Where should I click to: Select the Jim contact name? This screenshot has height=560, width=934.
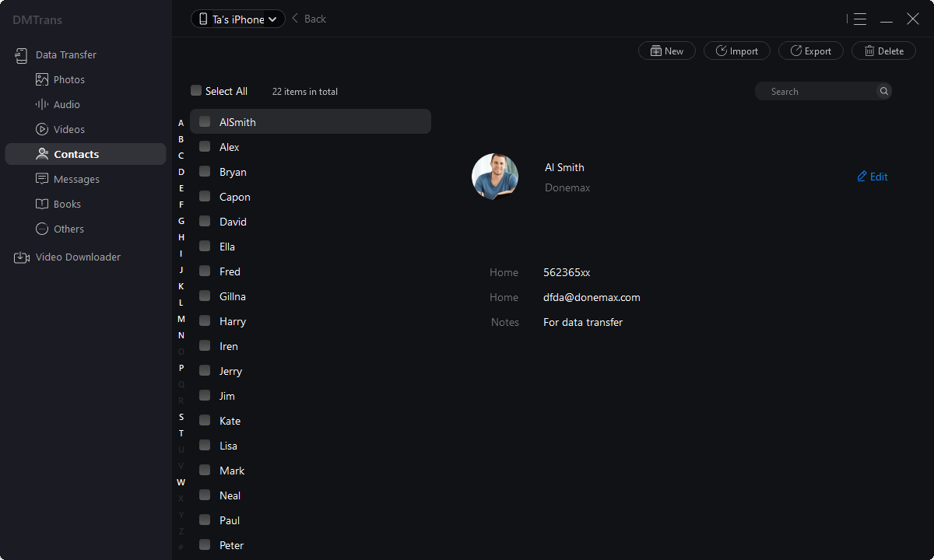(227, 396)
